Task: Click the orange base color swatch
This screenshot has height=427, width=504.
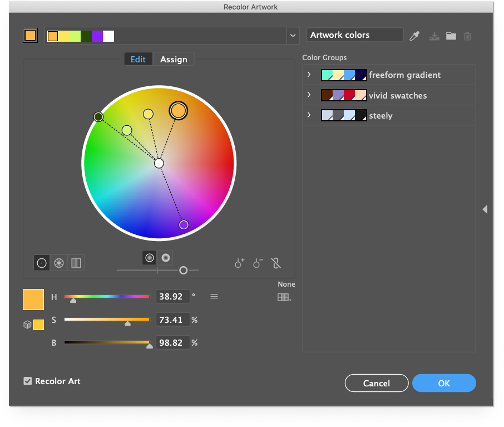Action: (x=33, y=299)
